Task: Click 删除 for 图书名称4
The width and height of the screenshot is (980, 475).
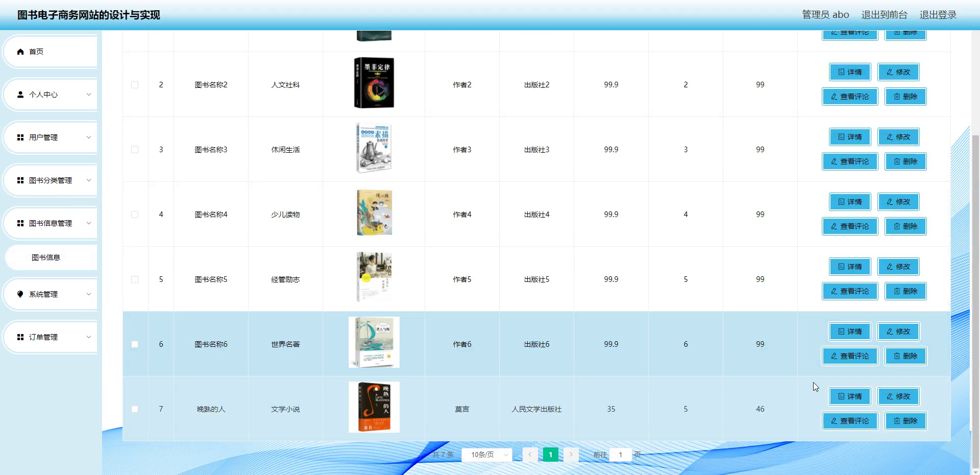Action: click(905, 226)
